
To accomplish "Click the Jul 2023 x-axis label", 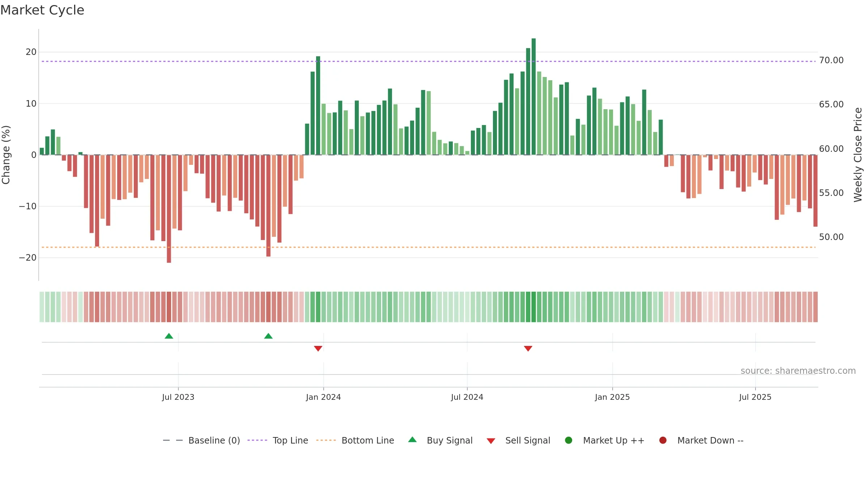I will pos(178,397).
